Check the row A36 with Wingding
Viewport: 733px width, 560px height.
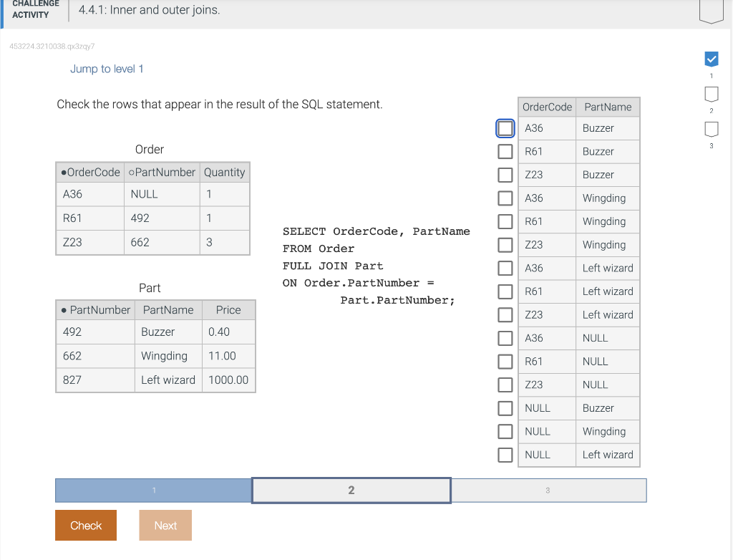(505, 198)
